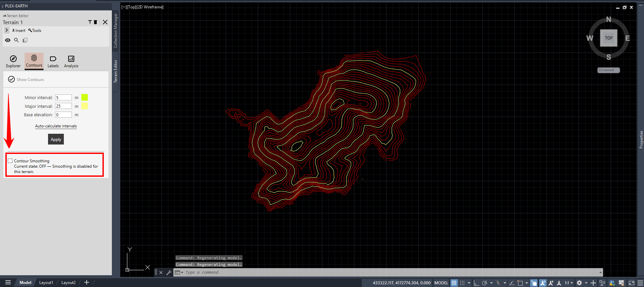Open the workspace switching gear icon
Screen dimensions: 644x287
point(579,283)
